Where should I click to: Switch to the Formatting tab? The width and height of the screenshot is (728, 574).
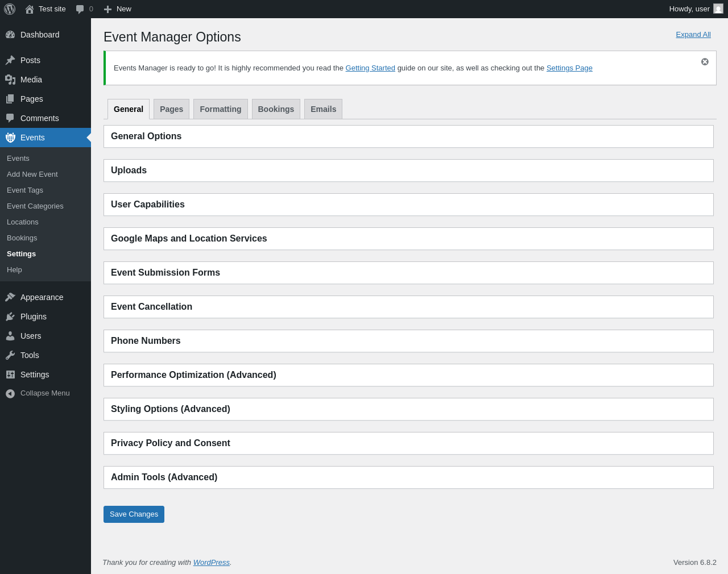[221, 109]
